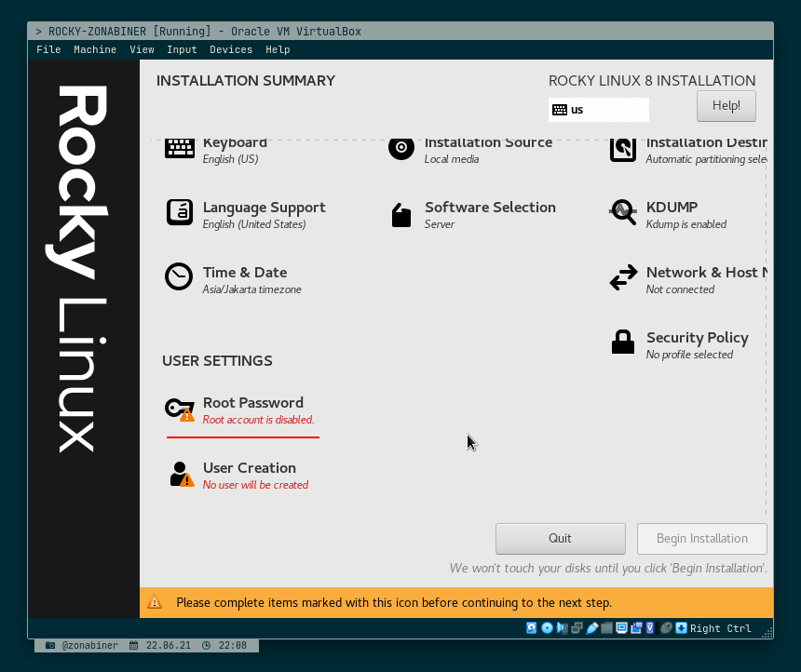801x672 pixels.
Task: Click the virtual hard disk activity icon
Action: click(531, 628)
